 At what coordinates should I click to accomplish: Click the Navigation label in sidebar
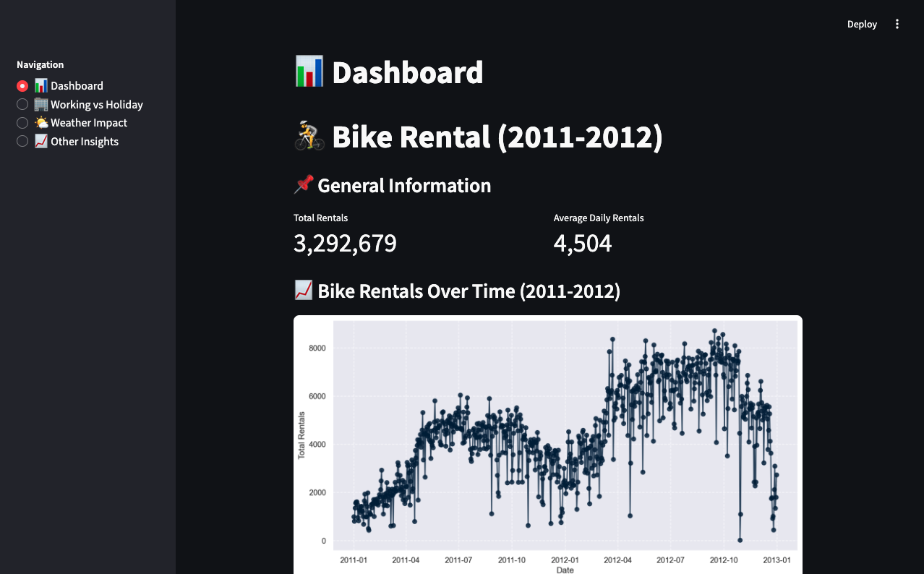40,64
